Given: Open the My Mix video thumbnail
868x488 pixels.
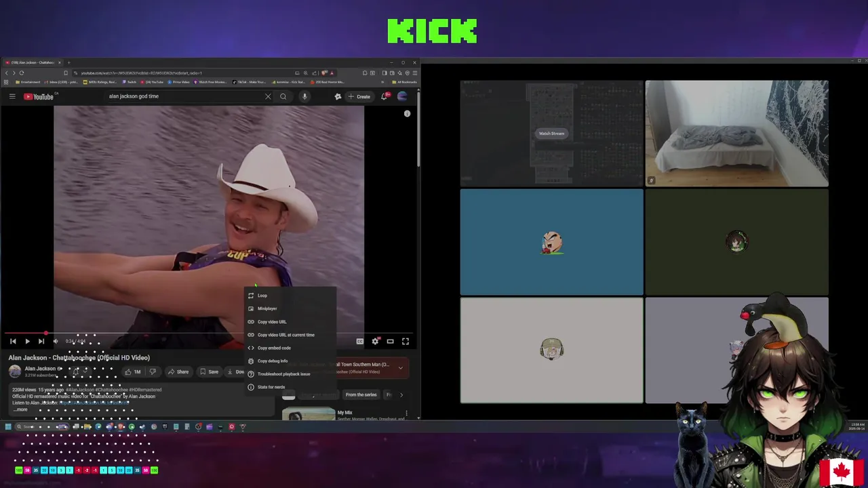Looking at the screenshot, I should 309,414.
